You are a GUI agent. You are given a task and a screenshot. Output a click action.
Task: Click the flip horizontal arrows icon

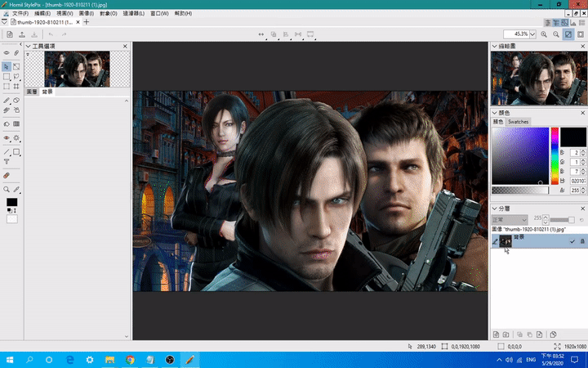[261, 34]
